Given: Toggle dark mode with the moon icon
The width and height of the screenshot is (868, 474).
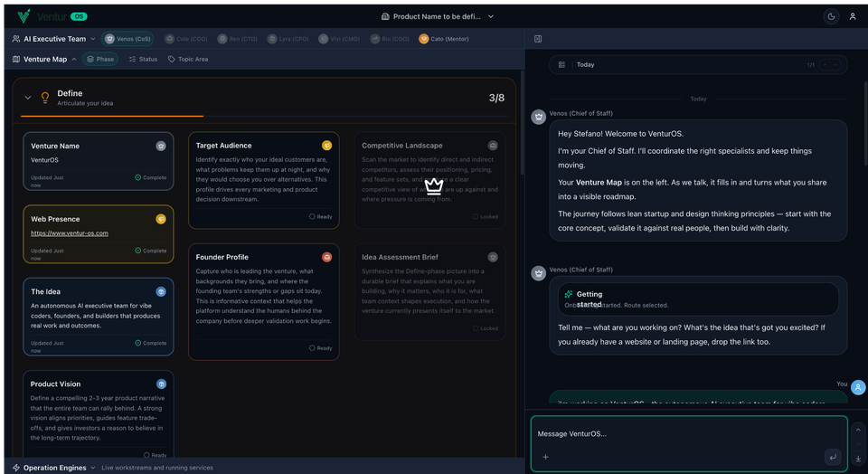Looking at the screenshot, I should [x=831, y=16].
